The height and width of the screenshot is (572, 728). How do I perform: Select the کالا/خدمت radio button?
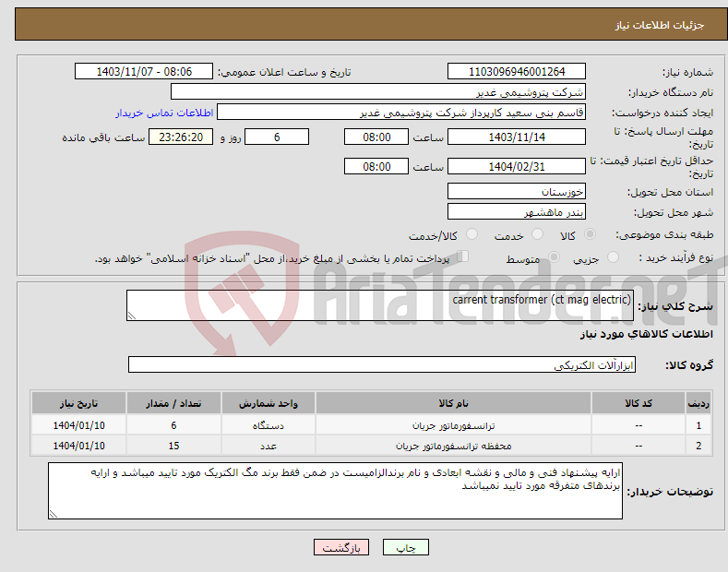[471, 234]
